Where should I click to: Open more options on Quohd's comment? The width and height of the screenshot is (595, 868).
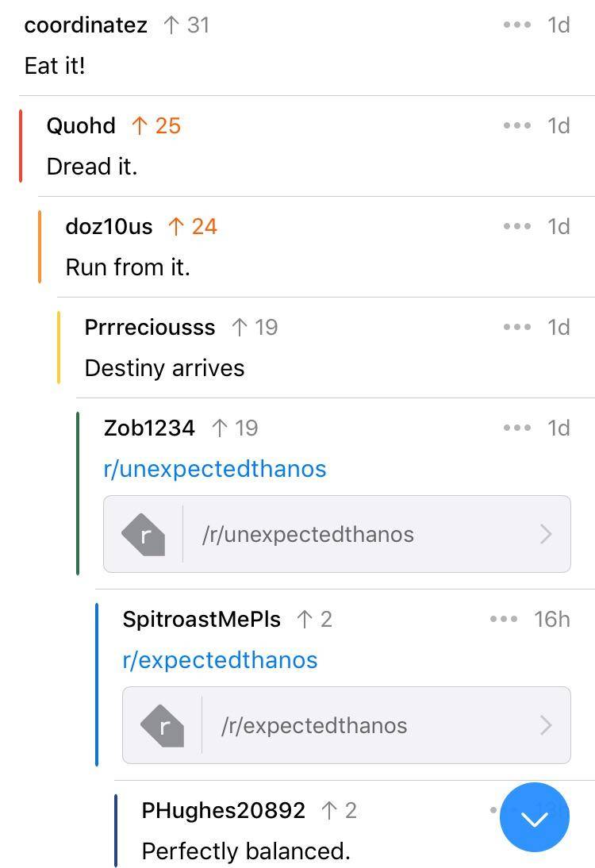(516, 126)
